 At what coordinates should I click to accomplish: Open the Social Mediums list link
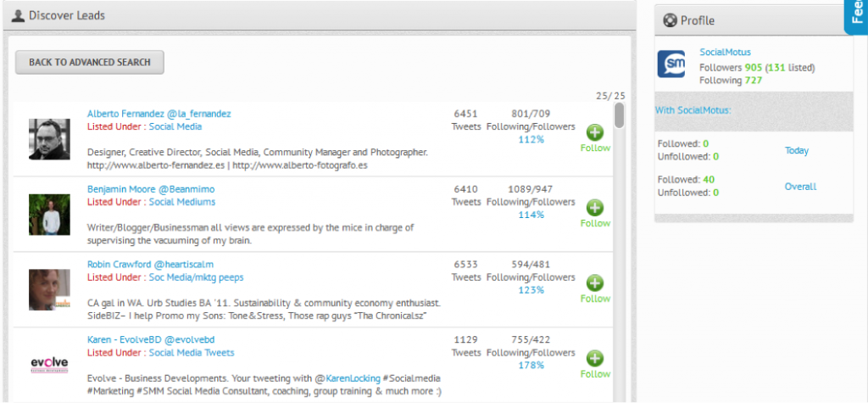181,202
